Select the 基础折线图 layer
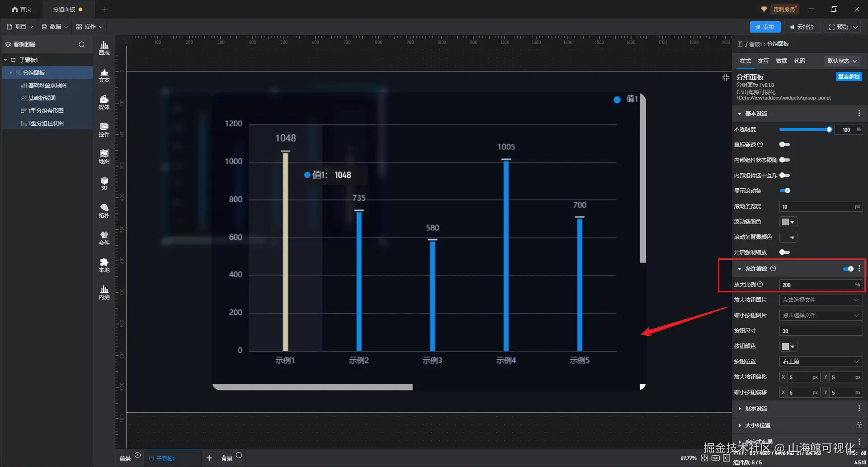The width and height of the screenshot is (868, 467). click(42, 98)
